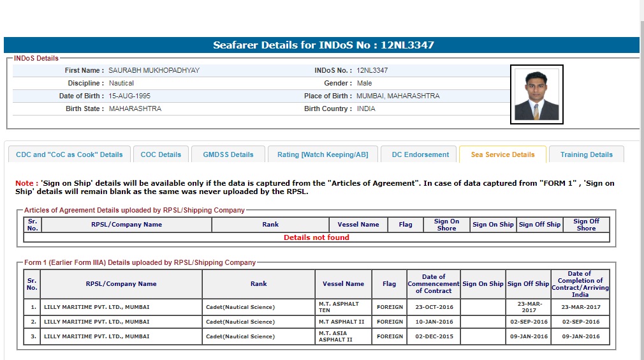Click the M.T. ASPHALT TEN vessel cell

tap(343, 307)
